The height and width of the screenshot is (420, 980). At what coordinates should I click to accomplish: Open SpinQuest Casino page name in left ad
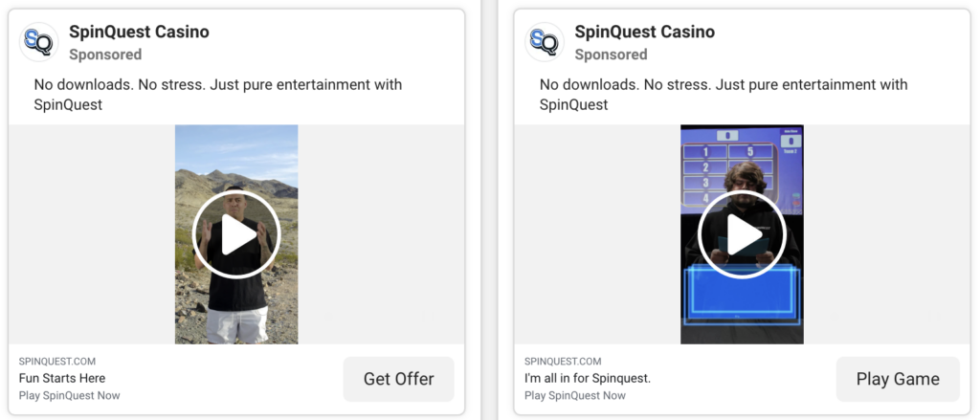tap(139, 32)
